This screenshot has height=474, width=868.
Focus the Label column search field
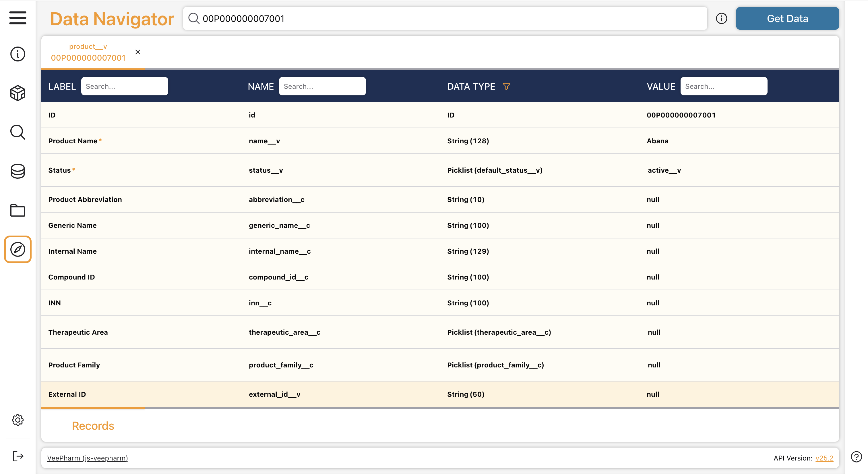click(x=124, y=86)
